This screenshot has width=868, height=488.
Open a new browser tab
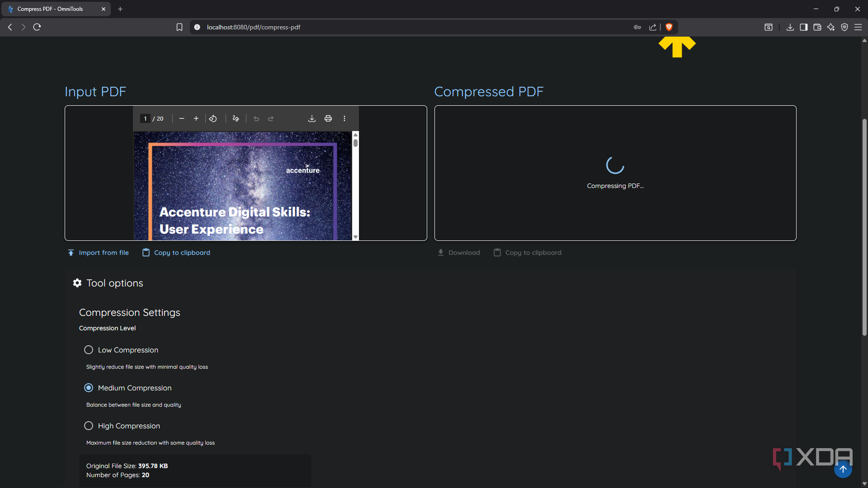tap(120, 9)
